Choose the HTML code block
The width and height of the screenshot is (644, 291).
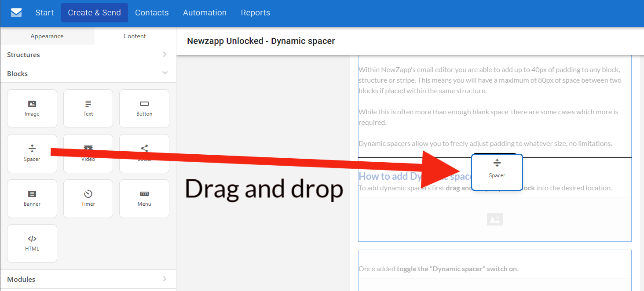click(32, 243)
